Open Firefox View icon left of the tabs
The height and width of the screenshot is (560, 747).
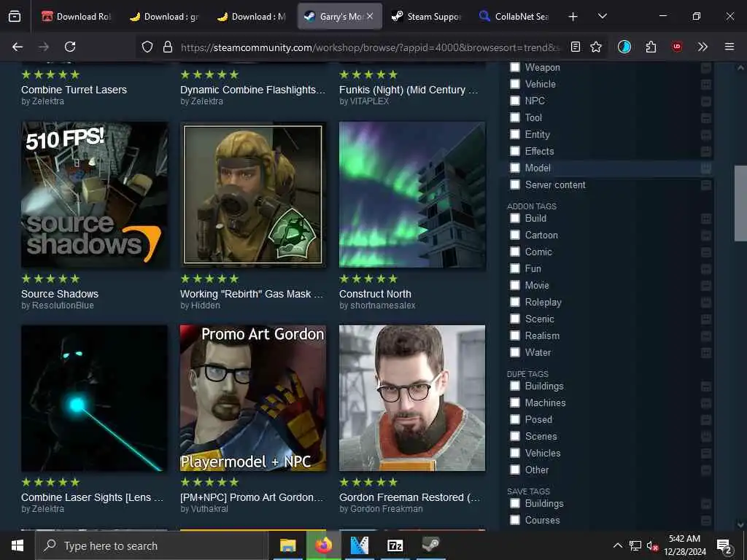(15, 16)
